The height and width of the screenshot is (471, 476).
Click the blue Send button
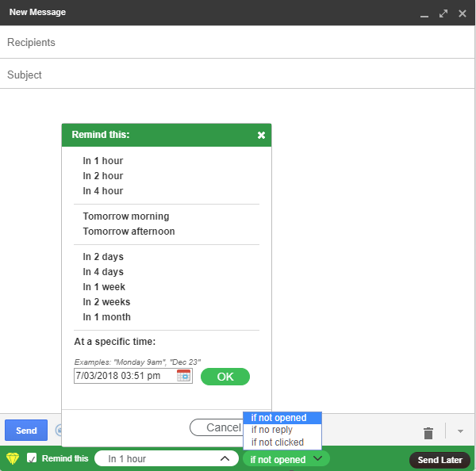tap(26, 431)
